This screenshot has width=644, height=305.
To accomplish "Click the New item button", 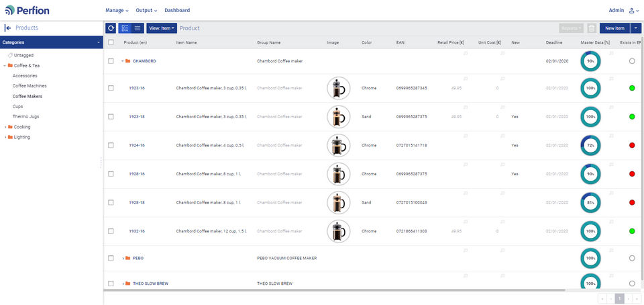I will [x=615, y=28].
